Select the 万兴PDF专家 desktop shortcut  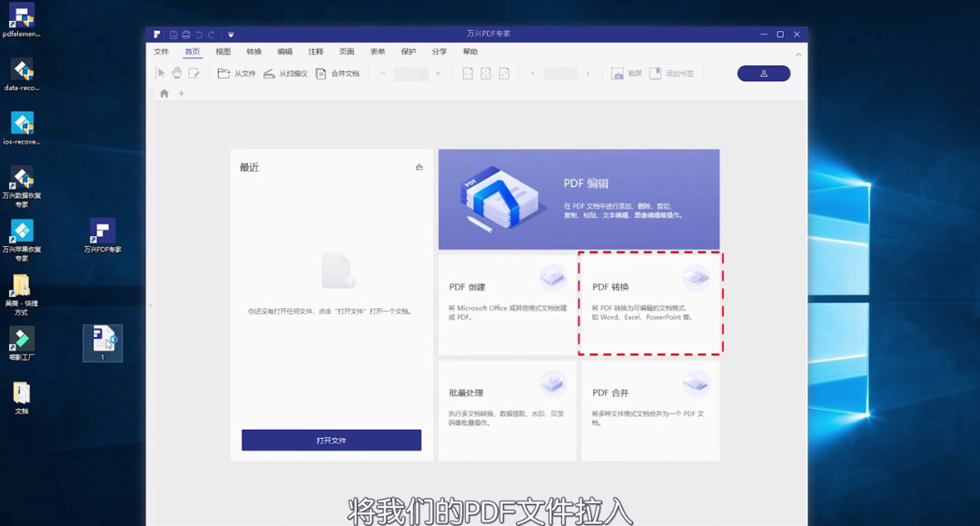[103, 236]
